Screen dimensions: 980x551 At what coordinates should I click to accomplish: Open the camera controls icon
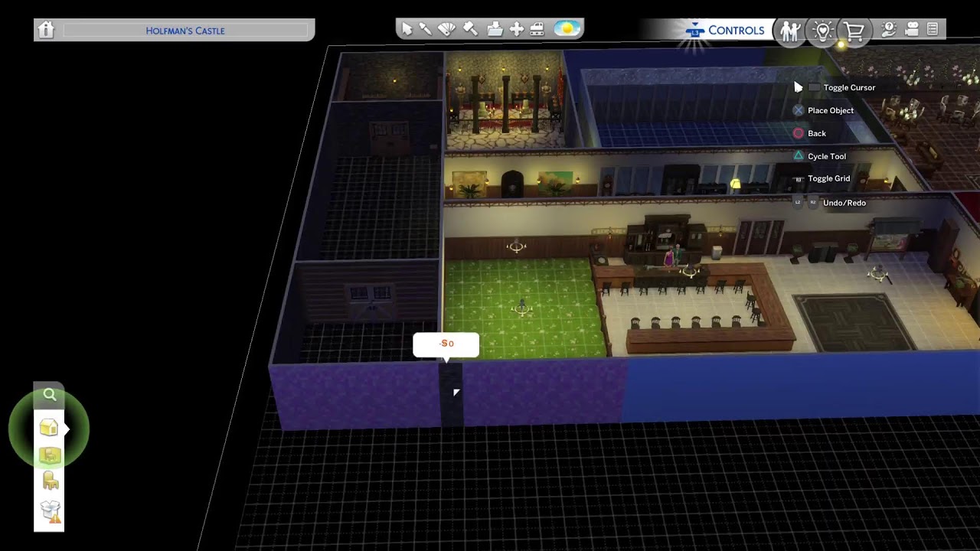click(x=912, y=30)
